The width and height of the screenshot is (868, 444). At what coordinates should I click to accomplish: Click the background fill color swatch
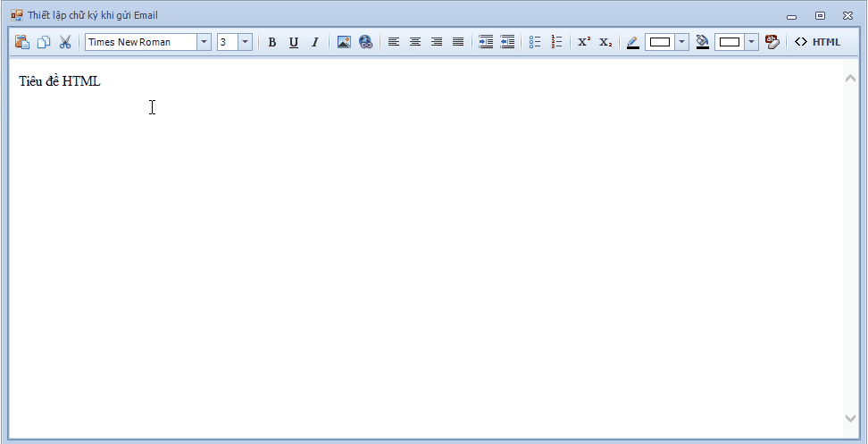click(730, 42)
